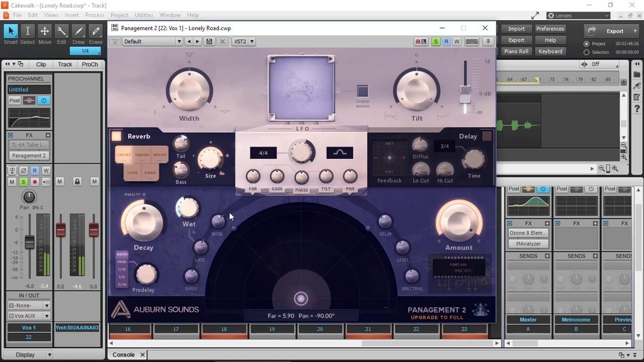Open the File menu
Viewport: 644px width, 362px height.
click(17, 15)
